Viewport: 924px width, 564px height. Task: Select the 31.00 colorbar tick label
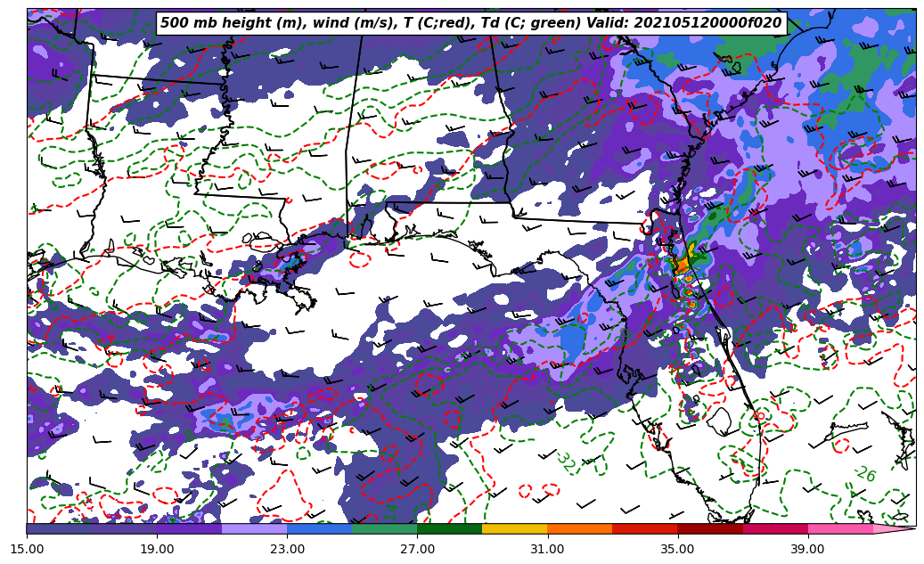pos(547,549)
